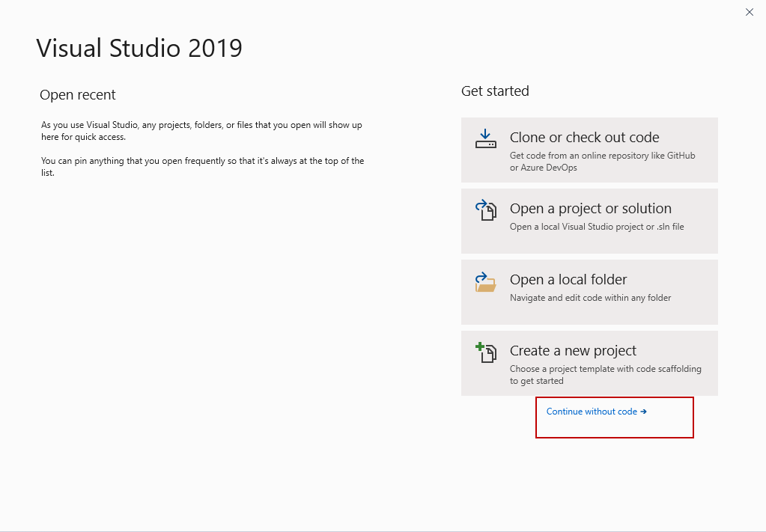The height and width of the screenshot is (532, 766).
Task: Click the pin frequently opened items hint
Action: click(x=202, y=167)
